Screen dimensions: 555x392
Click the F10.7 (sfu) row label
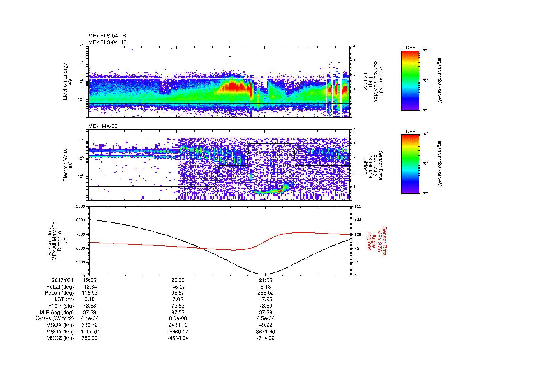(61, 306)
